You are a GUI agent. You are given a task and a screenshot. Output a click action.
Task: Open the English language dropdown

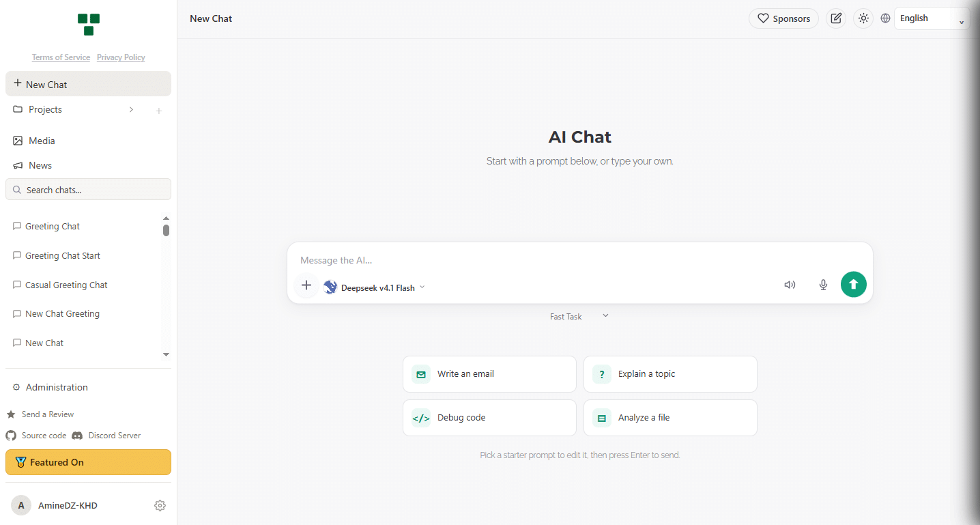point(932,18)
